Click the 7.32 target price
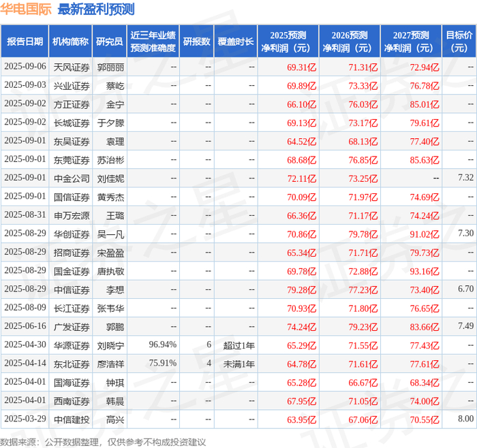477x448 pixels. [x=465, y=178]
